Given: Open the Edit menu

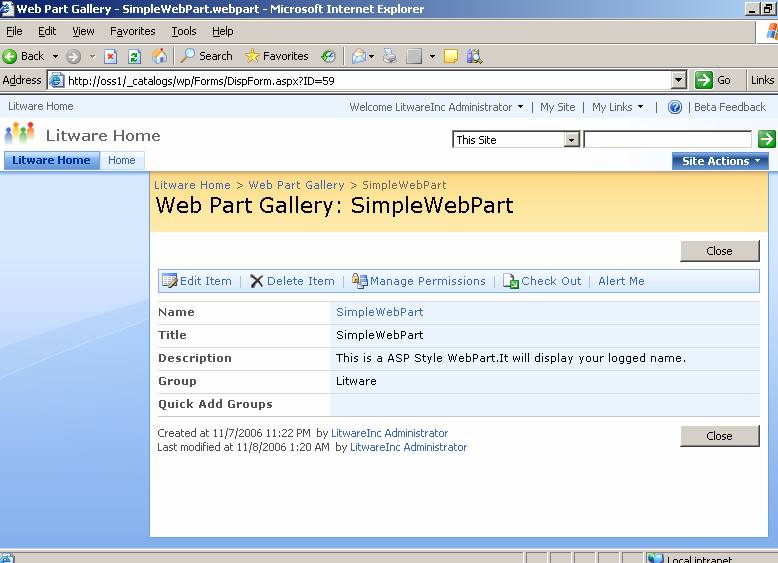Looking at the screenshot, I should point(47,31).
